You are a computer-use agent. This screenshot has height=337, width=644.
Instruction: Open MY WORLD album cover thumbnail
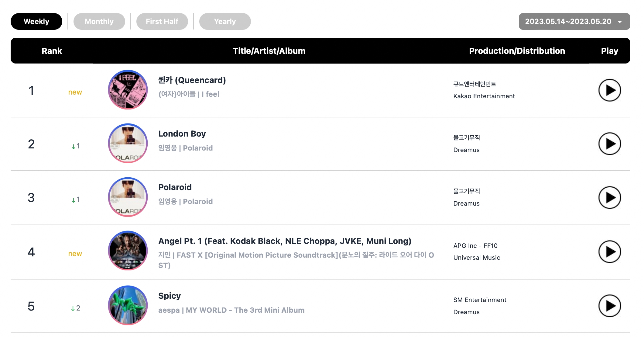(128, 305)
